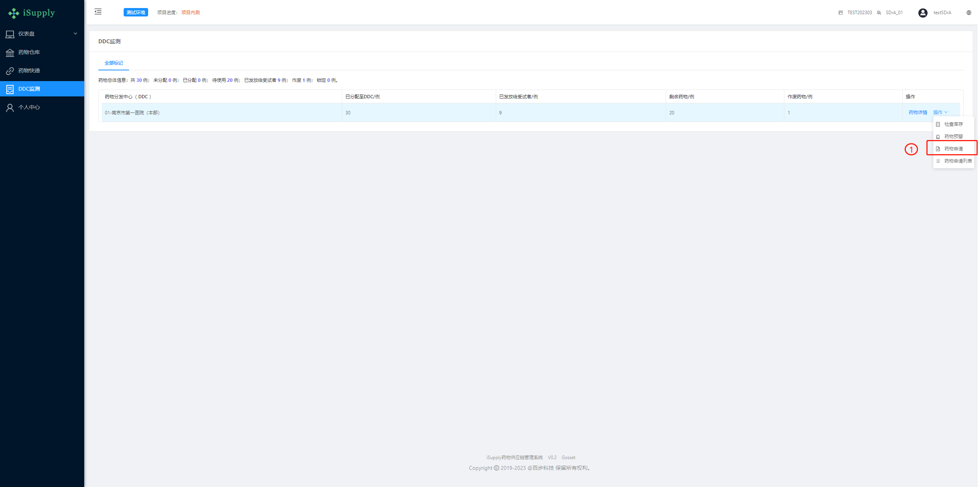Expand the 仪表盘 dashboard menu chevron
This screenshot has width=980, height=487.
75,34
